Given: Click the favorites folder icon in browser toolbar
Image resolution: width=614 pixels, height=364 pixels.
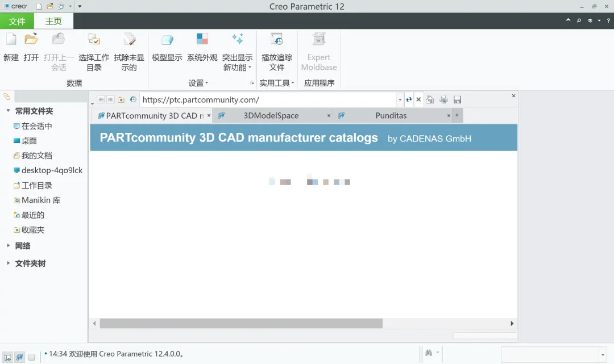Looking at the screenshot, I should [122, 100].
